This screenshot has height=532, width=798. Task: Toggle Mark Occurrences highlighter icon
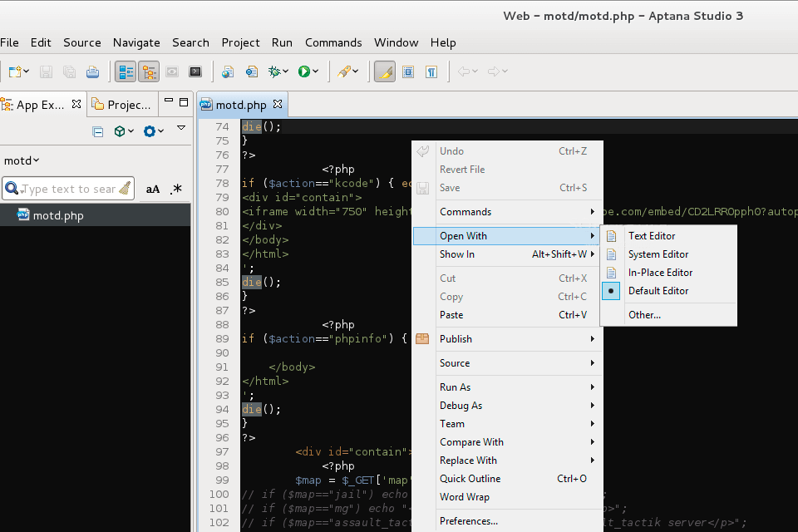pyautogui.click(x=385, y=71)
